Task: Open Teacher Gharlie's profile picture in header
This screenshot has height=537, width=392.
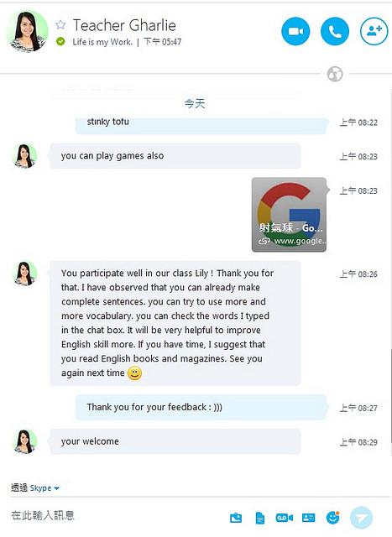Action: pyautogui.click(x=27, y=31)
